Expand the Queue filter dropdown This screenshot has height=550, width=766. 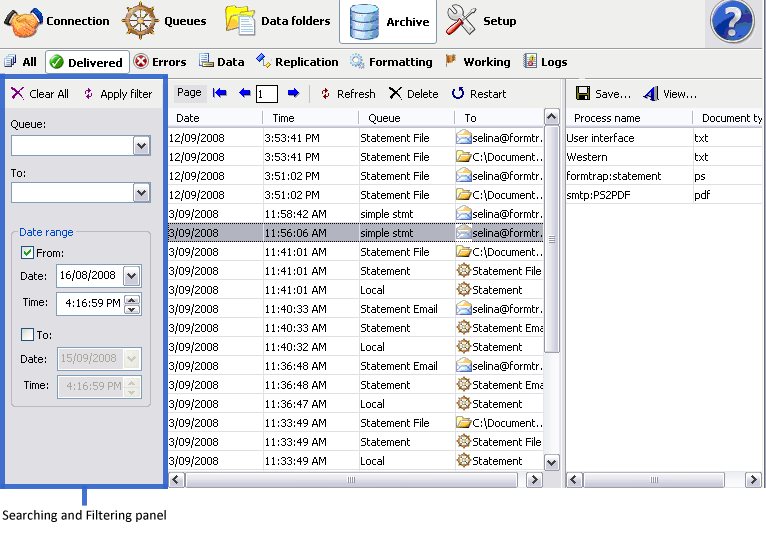click(141, 146)
